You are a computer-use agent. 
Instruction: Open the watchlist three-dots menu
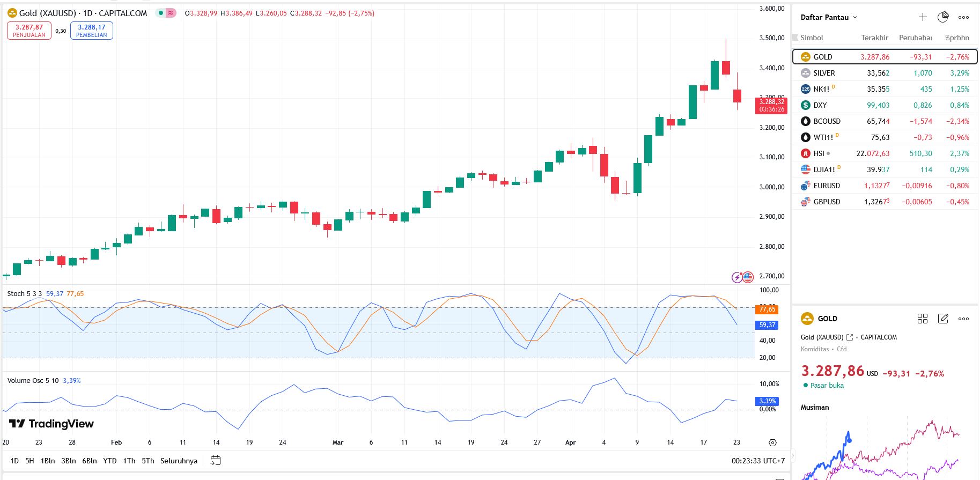pyautogui.click(x=963, y=17)
